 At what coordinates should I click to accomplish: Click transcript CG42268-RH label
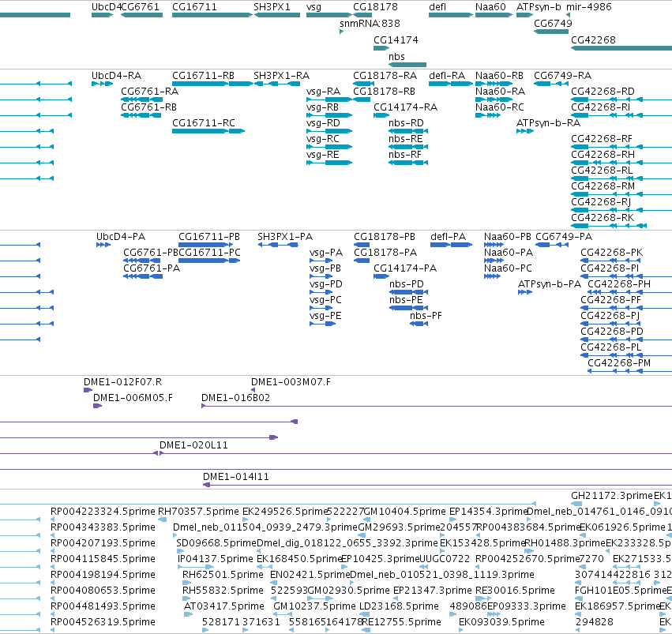pyautogui.click(x=603, y=154)
